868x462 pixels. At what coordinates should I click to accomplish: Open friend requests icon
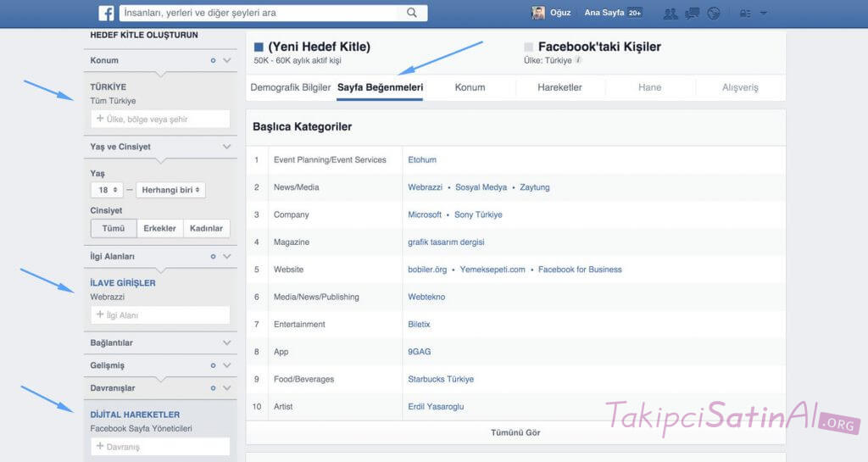(670, 14)
